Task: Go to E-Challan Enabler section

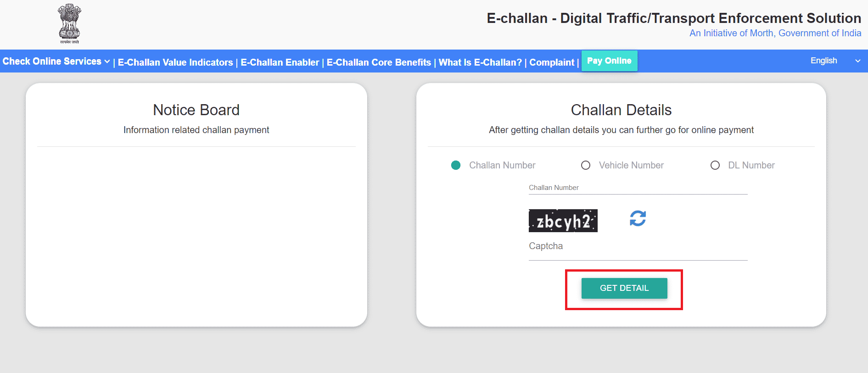Action: (x=280, y=62)
